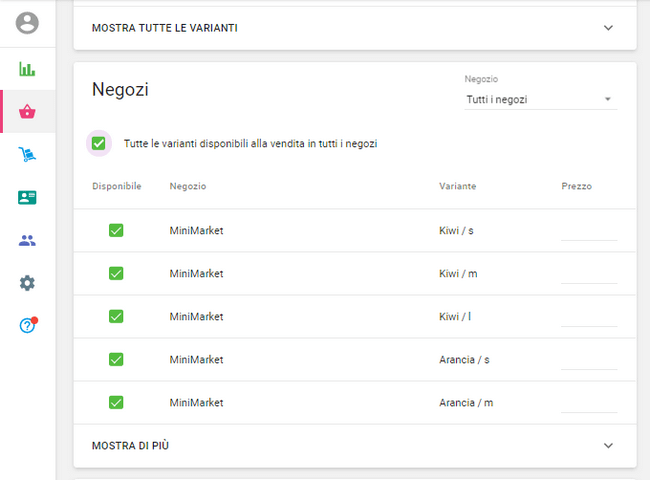Viewport: 650px width, 480px height.
Task: Expand the Mostra di più chevron
Action: coord(608,445)
